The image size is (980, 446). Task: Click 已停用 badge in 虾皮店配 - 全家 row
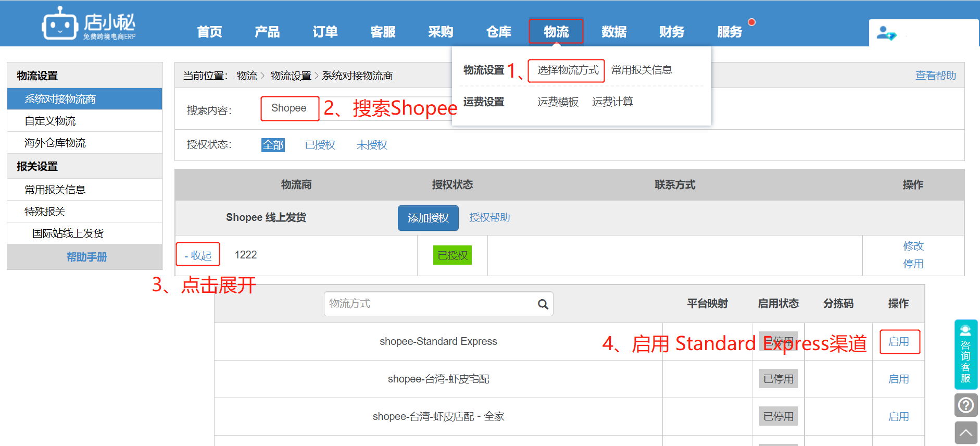[x=778, y=416]
